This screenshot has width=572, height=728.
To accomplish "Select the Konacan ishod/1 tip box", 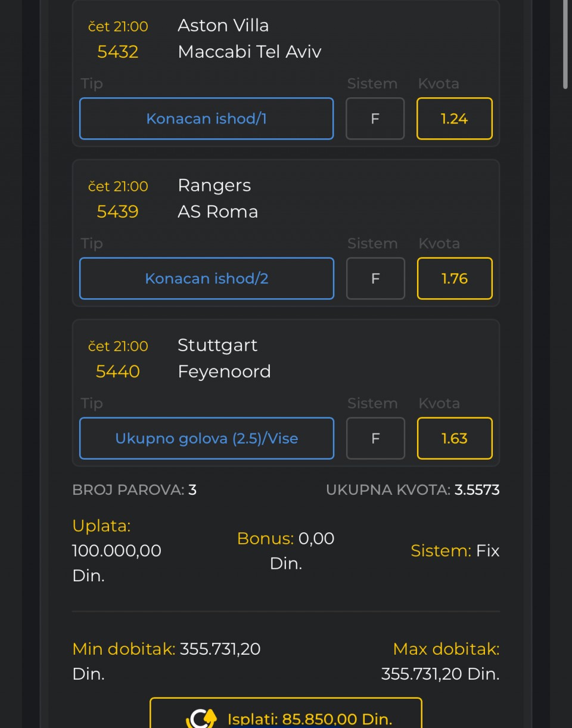I will coord(206,119).
